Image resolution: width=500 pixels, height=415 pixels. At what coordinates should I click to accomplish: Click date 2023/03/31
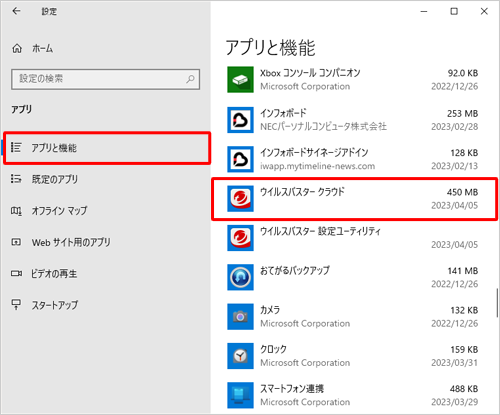(x=455, y=363)
